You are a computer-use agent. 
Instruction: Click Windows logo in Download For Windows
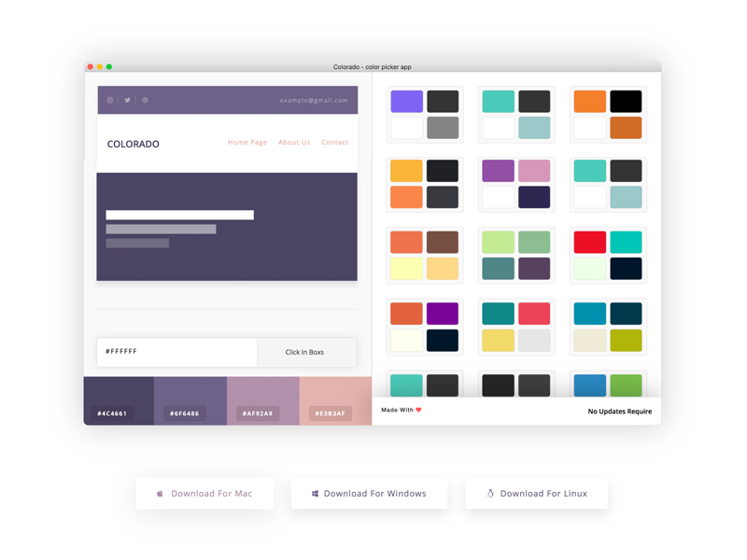[x=315, y=494]
